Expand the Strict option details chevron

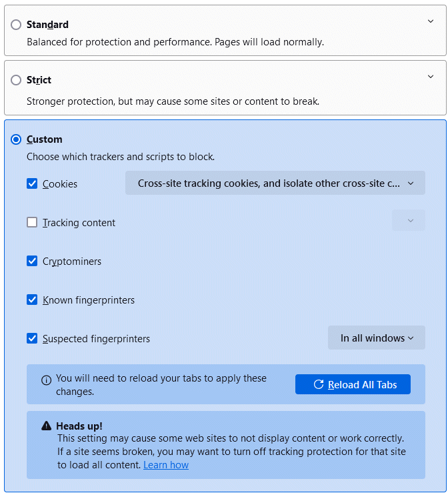coord(430,77)
